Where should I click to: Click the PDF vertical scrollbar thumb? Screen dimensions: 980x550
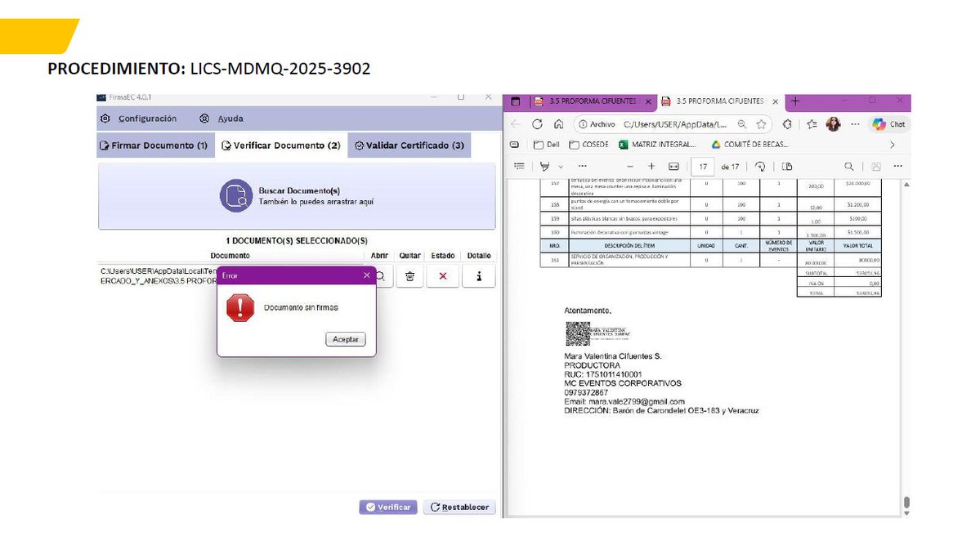coord(906,503)
